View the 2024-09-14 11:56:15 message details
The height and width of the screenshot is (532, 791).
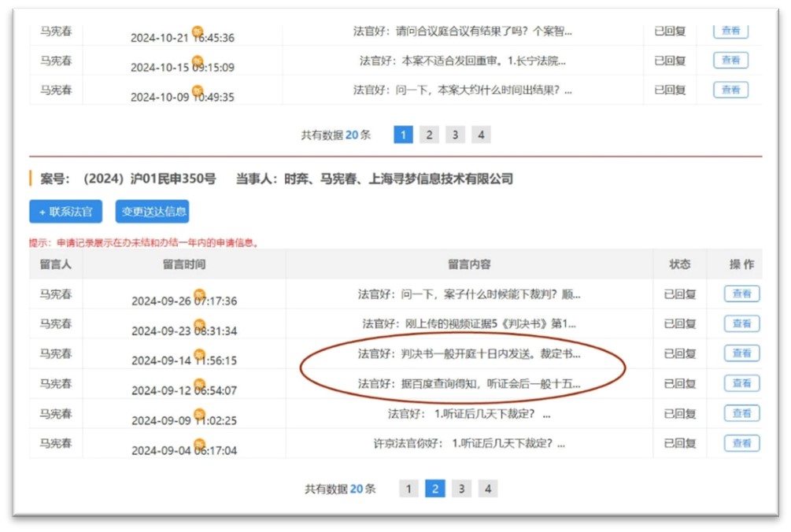741,353
